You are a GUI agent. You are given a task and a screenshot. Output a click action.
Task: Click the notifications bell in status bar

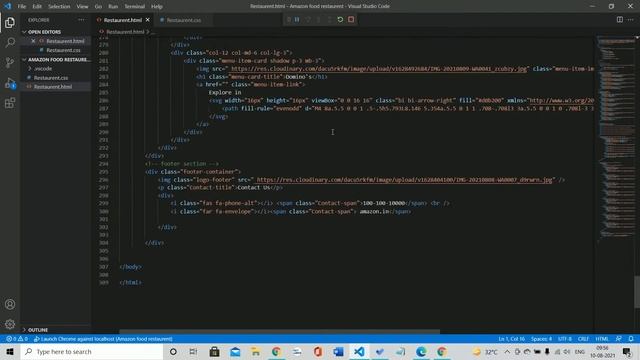pyautogui.click(x=631, y=339)
